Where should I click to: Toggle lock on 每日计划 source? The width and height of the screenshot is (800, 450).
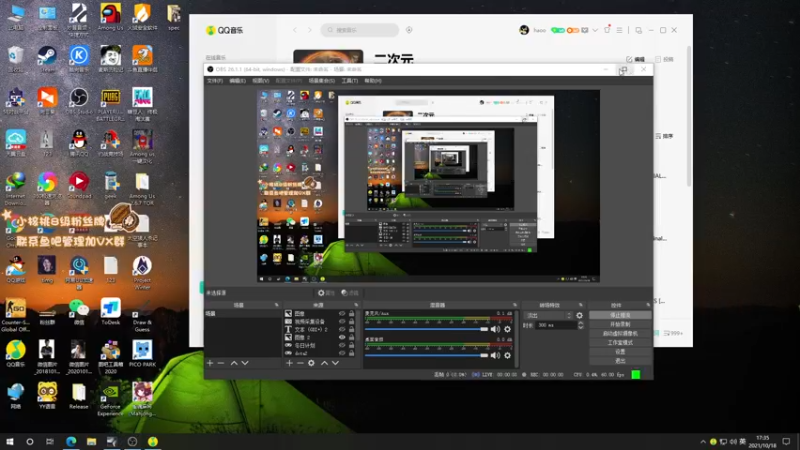coord(352,345)
